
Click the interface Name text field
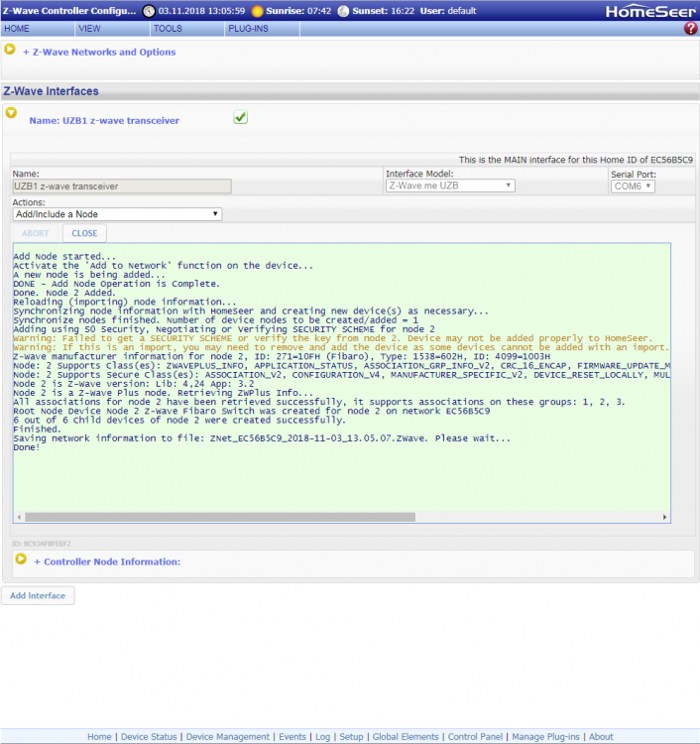[121, 186]
